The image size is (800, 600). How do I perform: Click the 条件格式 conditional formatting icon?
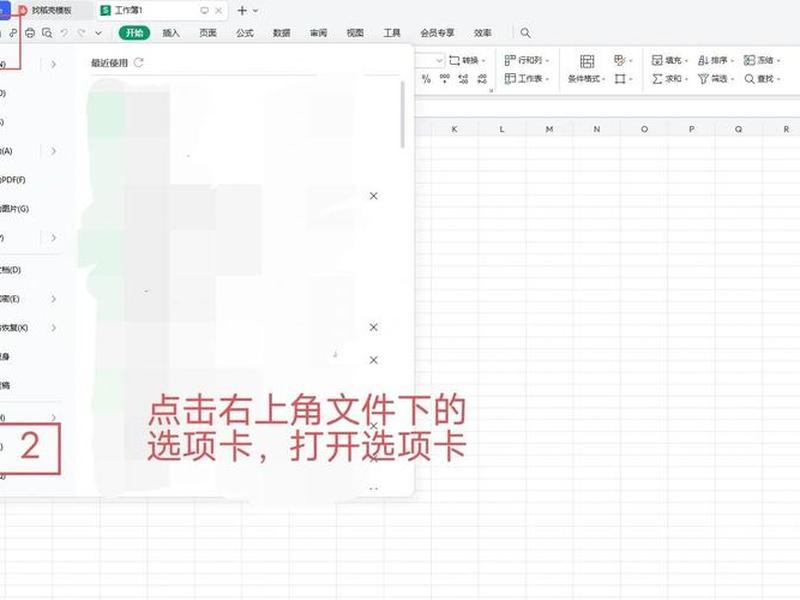point(587,62)
